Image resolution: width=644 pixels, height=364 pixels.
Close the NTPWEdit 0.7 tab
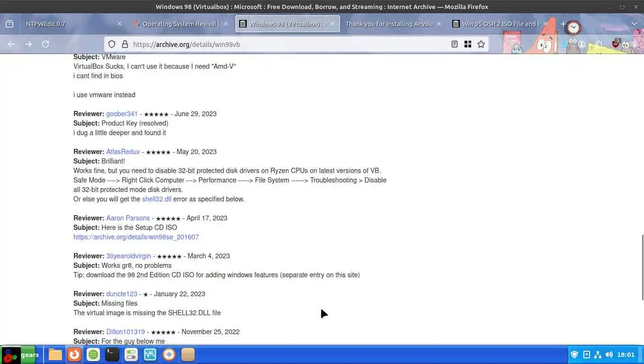(x=119, y=24)
